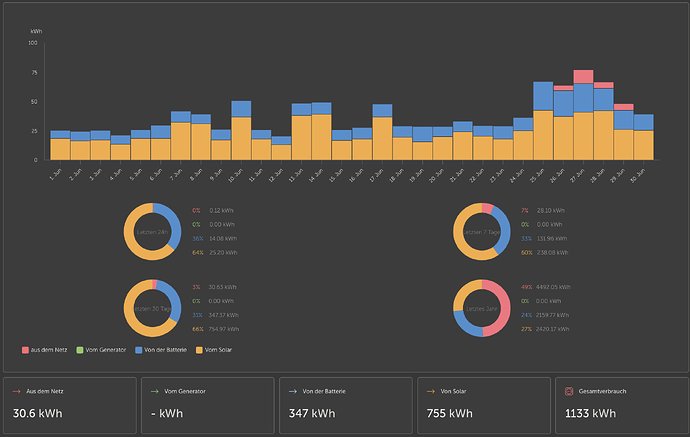Viewport: 690px width, 437px height.
Task: Select the Letzten 7 Tage donut chart
Action: (482, 231)
